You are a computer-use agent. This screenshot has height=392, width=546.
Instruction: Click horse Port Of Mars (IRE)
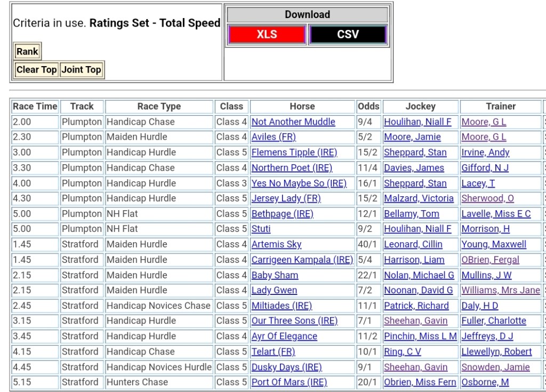[x=289, y=382]
